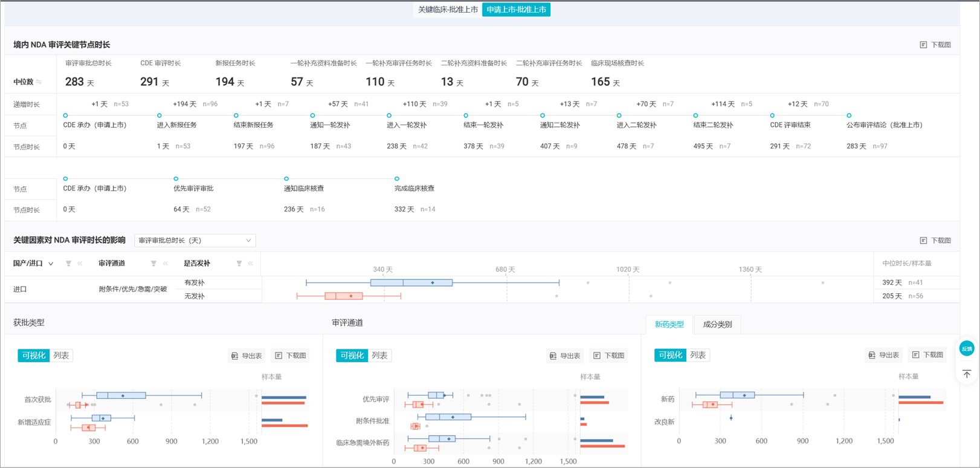This screenshot has height=468, width=980.
Task: Enable 可视化 view in 获批类型 panel
Action: click(34, 356)
